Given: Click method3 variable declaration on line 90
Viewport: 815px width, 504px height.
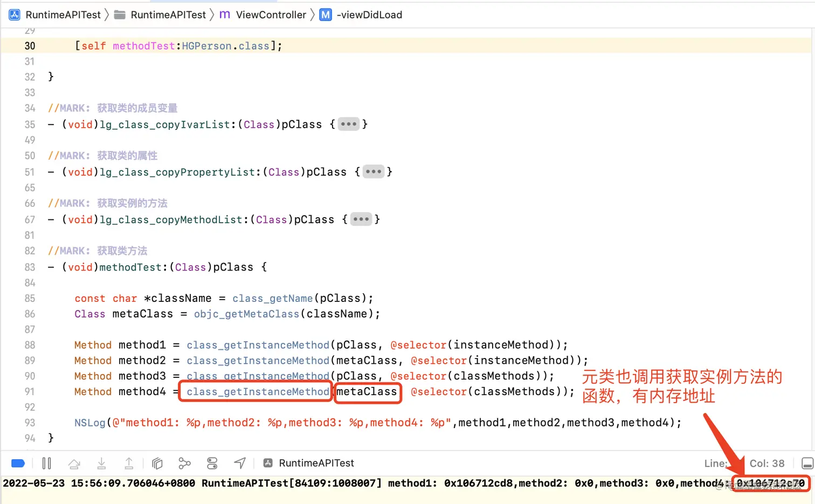Looking at the screenshot, I should (142, 376).
